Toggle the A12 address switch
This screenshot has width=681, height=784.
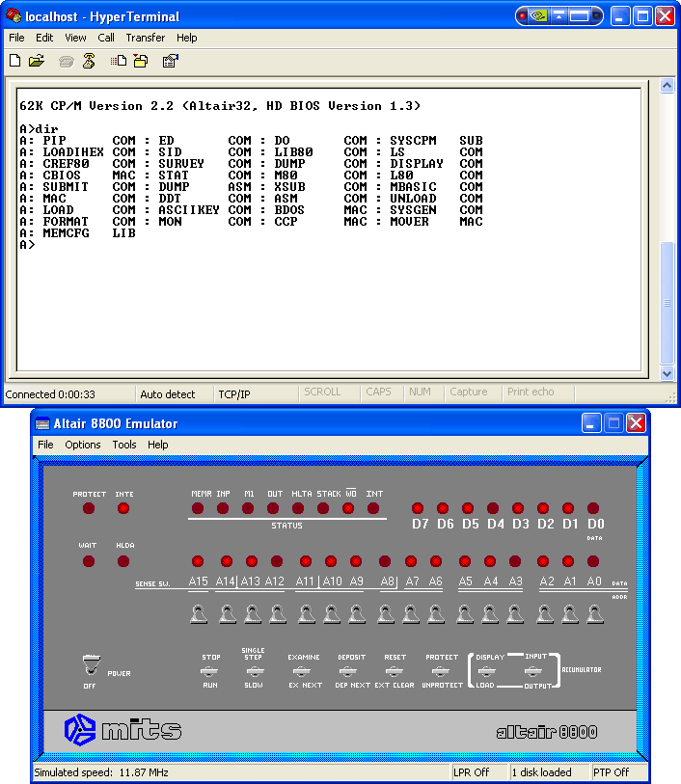pyautogui.click(x=277, y=614)
